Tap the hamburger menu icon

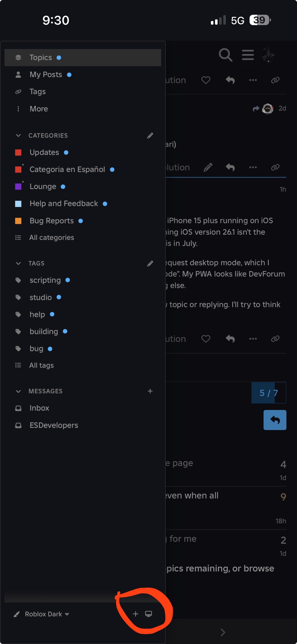pos(248,55)
